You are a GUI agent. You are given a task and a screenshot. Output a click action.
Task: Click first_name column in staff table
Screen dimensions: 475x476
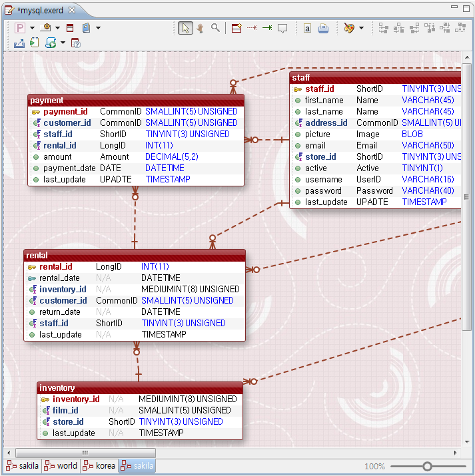[x=376, y=100]
